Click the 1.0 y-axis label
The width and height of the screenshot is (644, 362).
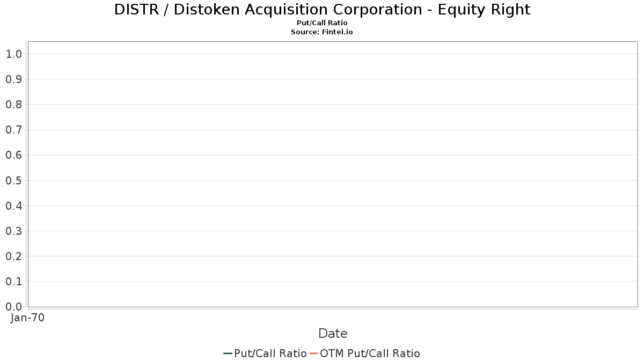click(x=13, y=54)
